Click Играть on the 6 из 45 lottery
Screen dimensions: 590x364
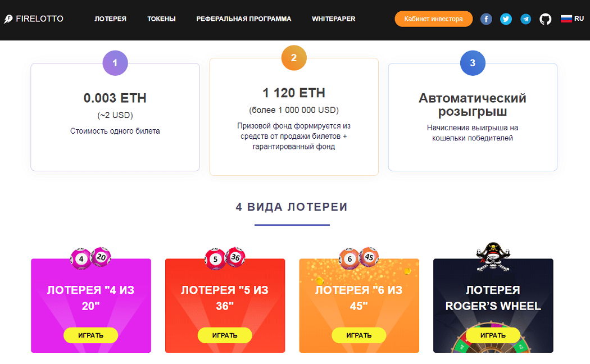point(358,335)
